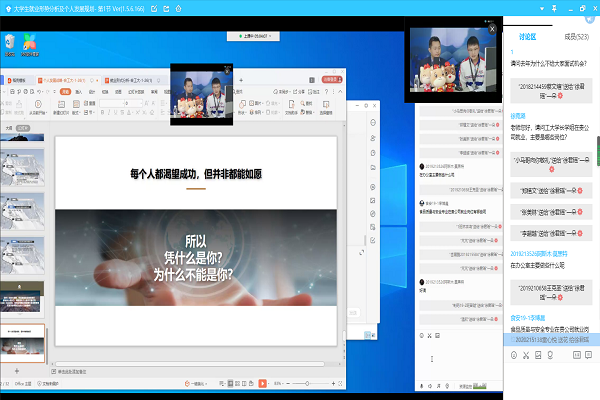Open the Recycle Bin on the desktop
This screenshot has height=400, width=600.
coord(11,42)
